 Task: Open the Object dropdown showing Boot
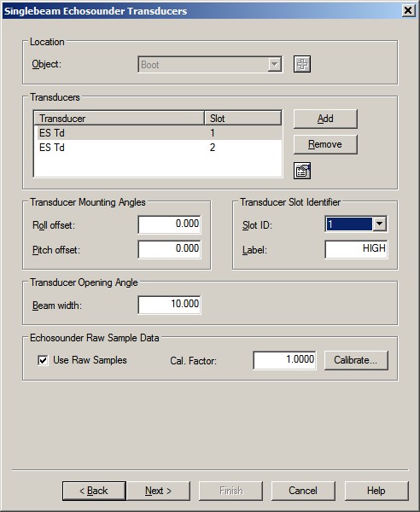click(x=210, y=65)
